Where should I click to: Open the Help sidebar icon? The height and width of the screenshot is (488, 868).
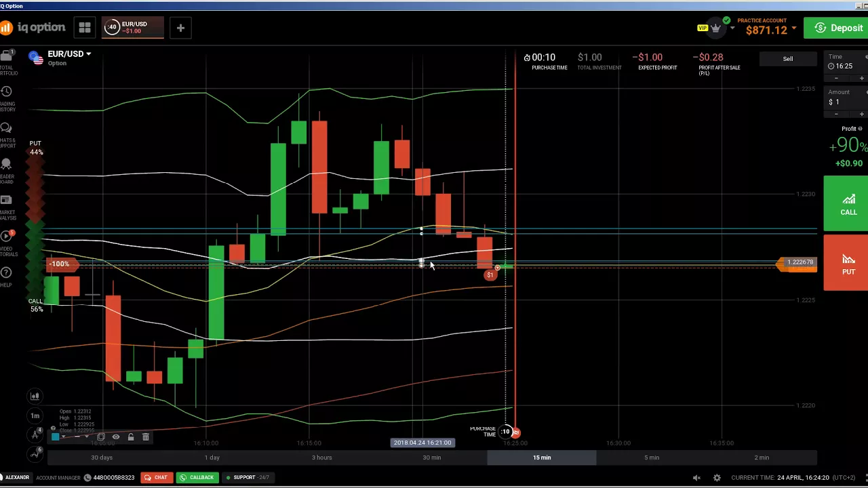(6, 277)
